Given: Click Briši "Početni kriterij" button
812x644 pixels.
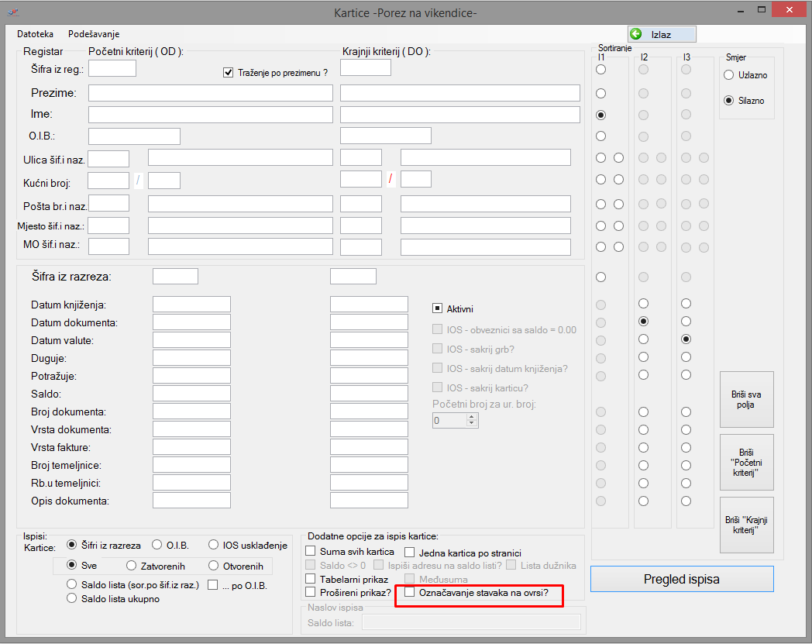Looking at the screenshot, I should click(746, 462).
